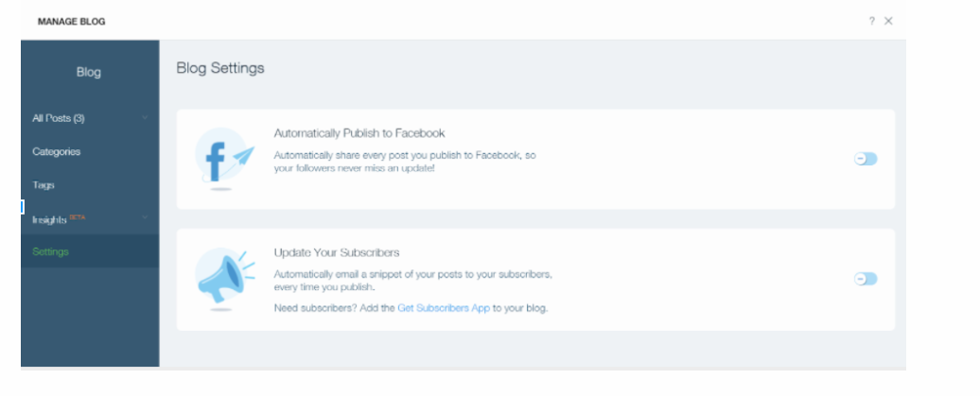Open the Get Subscribers App link
This screenshot has height=396, width=980.
point(444,308)
